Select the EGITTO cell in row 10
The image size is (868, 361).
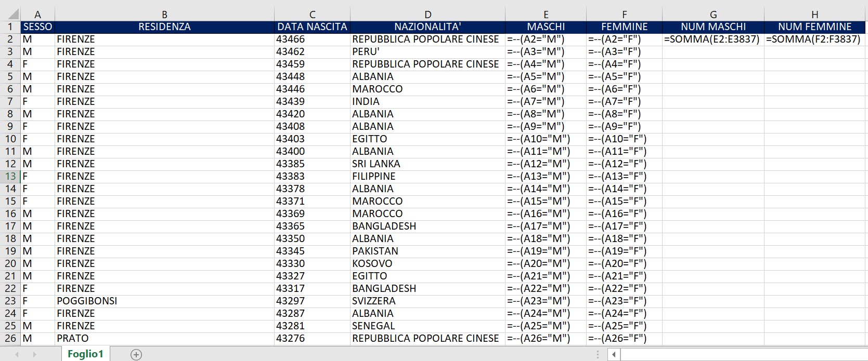(427, 139)
